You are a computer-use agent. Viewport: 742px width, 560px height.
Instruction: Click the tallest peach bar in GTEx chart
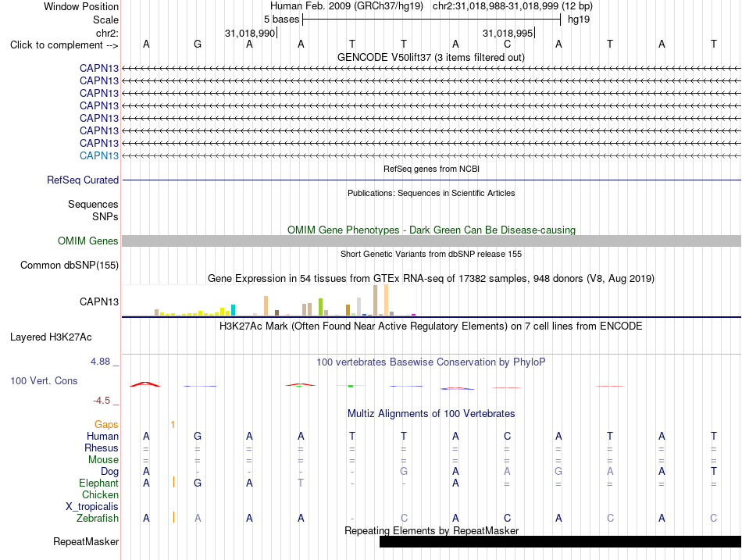click(386, 300)
